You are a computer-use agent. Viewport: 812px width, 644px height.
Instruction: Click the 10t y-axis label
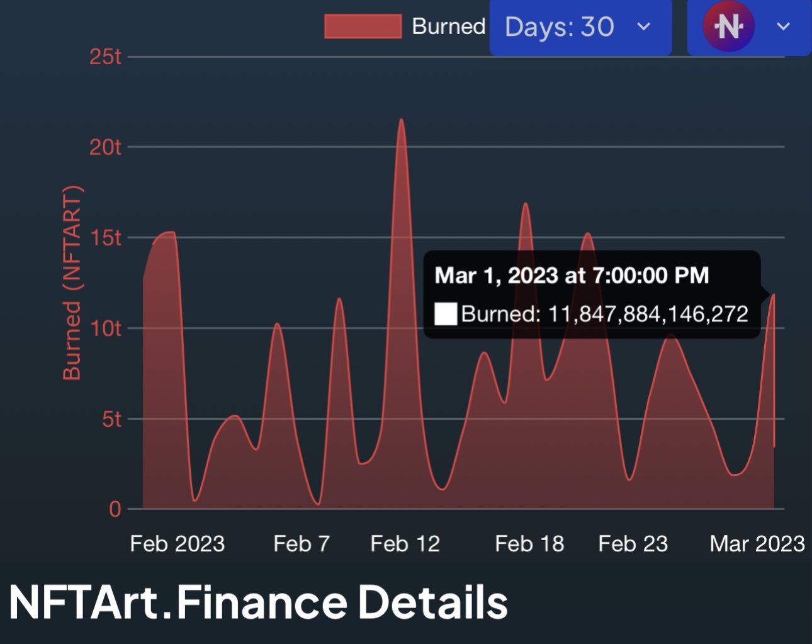point(105,329)
